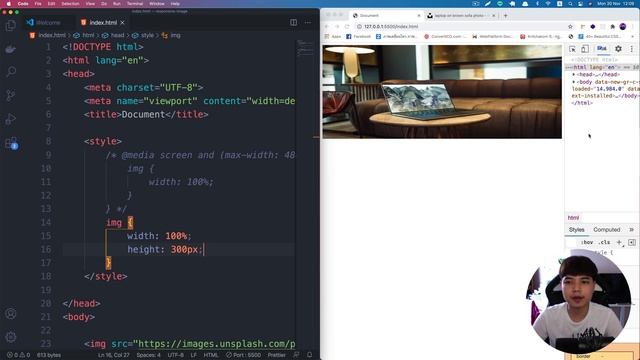Open the Source Control view
The width and height of the screenshot is (640, 360).
click(x=11, y=96)
